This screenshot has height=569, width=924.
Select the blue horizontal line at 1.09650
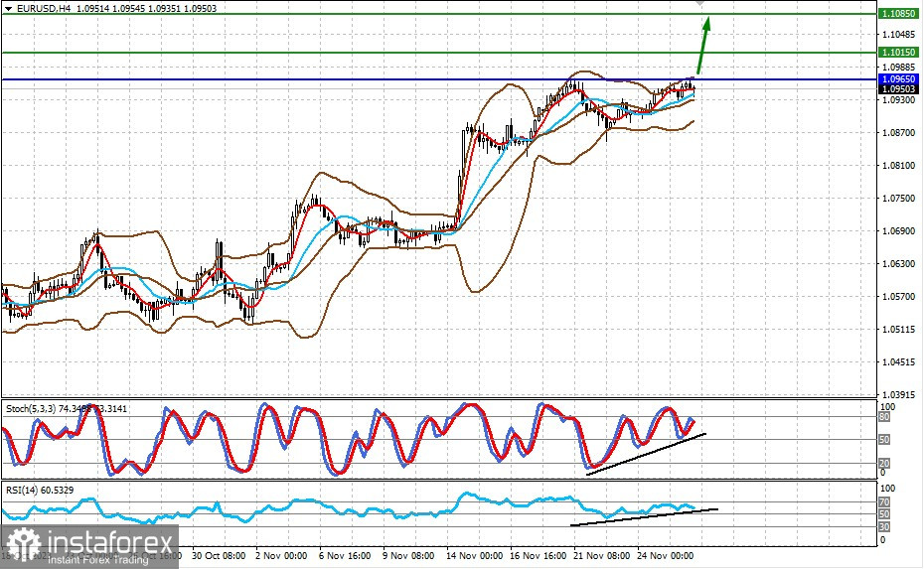point(439,78)
